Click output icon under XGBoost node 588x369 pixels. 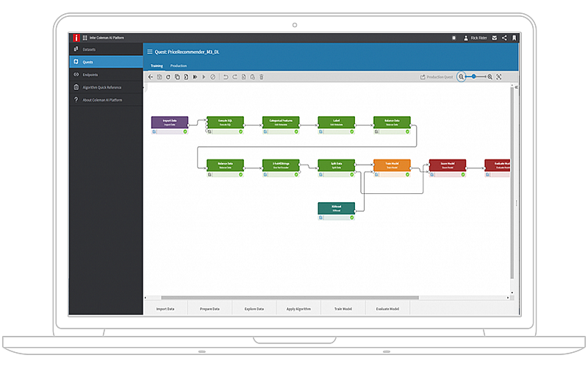(x=320, y=218)
